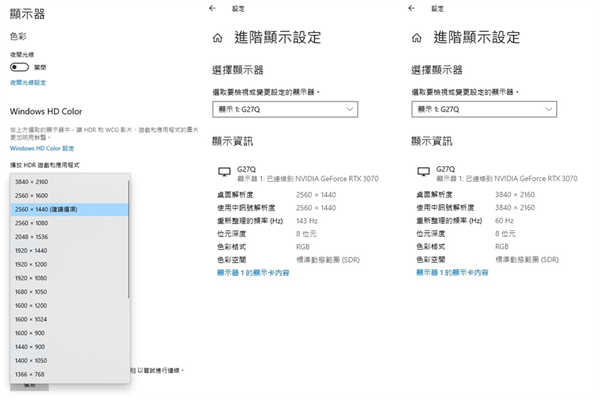Screen dimensions: 600x400
Task: Click the resolution list's vertical scrollbar
Action: pos(129,239)
